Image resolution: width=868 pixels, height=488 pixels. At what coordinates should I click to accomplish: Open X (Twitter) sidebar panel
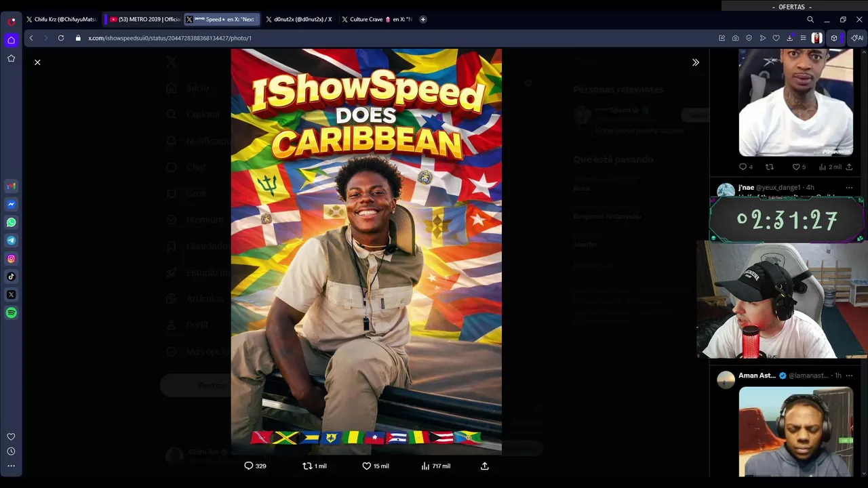pyautogui.click(x=11, y=295)
